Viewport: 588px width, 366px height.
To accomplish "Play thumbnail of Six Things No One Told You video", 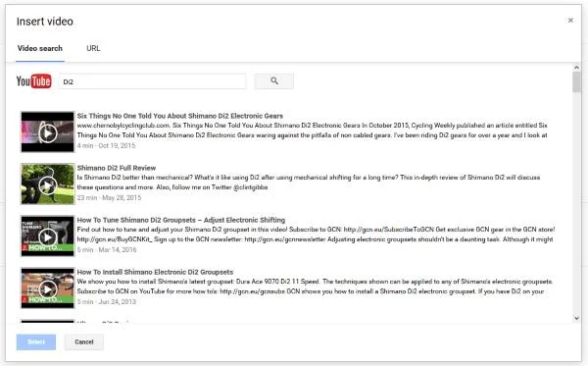I will click(48, 132).
